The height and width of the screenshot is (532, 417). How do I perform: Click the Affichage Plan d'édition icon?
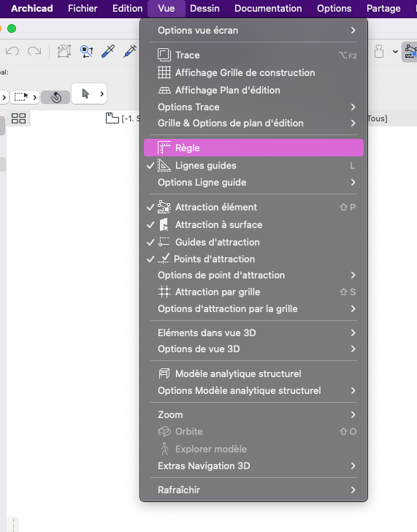[x=164, y=91]
